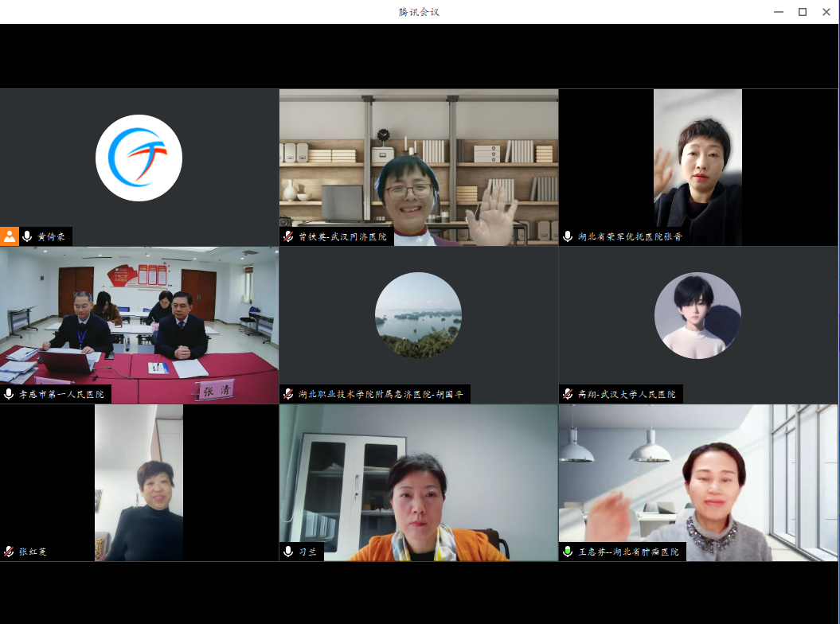Image resolution: width=840 pixels, height=624 pixels.
Task: Click the 湖北省荣军优抚医院张晋 name label
Action: tap(630, 236)
